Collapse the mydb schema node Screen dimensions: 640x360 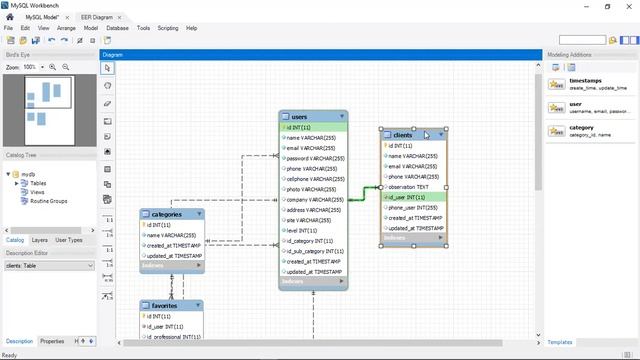[8, 174]
